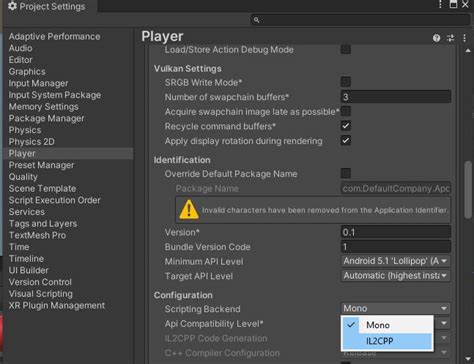Screen dimensions: 474x364
Task: Open the Player help documentation icon
Action: coord(436,38)
